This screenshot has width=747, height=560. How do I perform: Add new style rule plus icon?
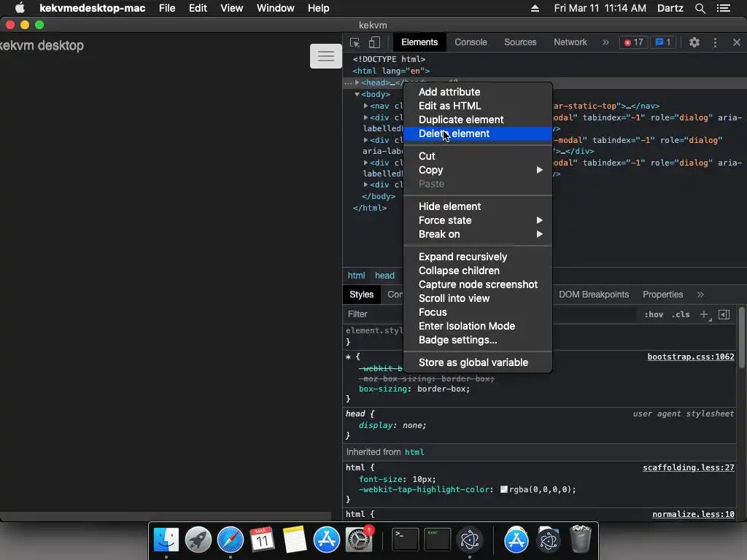click(705, 314)
